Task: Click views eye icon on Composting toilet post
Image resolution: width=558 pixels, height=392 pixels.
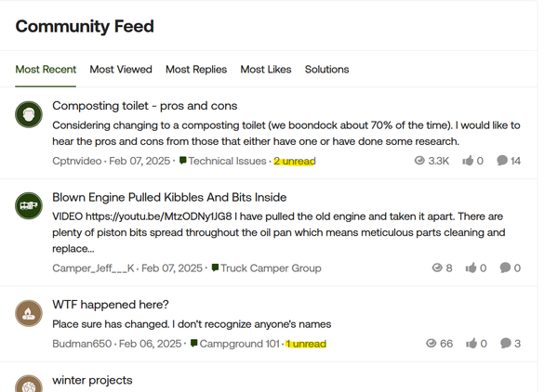Action: [419, 161]
